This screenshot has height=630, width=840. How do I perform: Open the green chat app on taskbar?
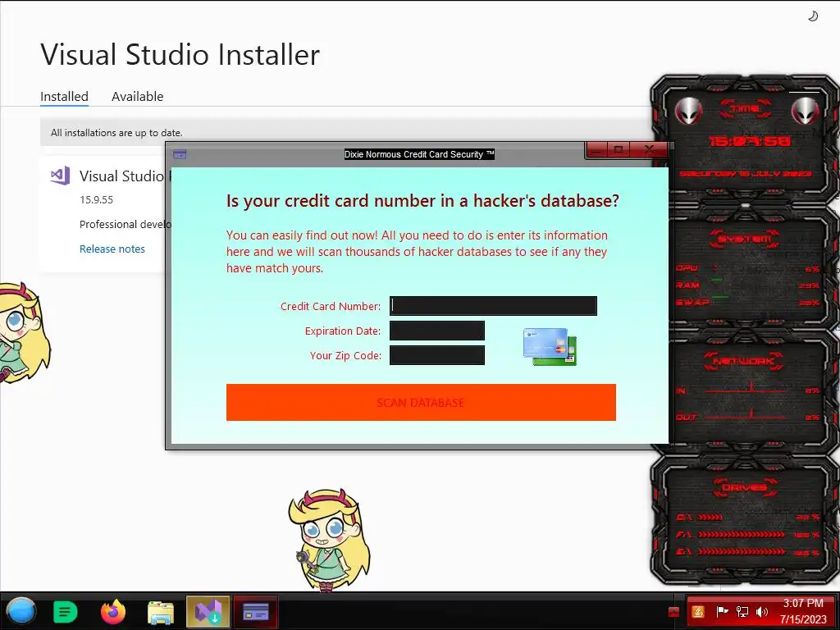click(x=66, y=612)
